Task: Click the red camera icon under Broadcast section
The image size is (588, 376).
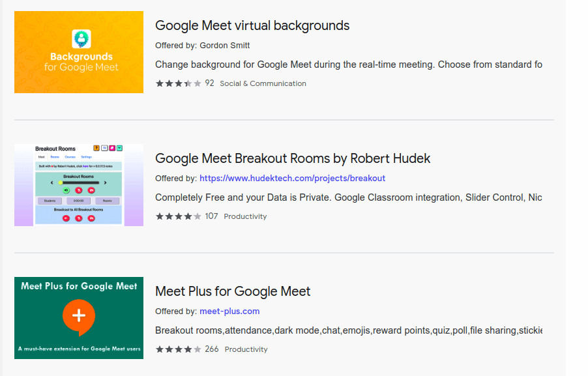Action: click(x=91, y=218)
